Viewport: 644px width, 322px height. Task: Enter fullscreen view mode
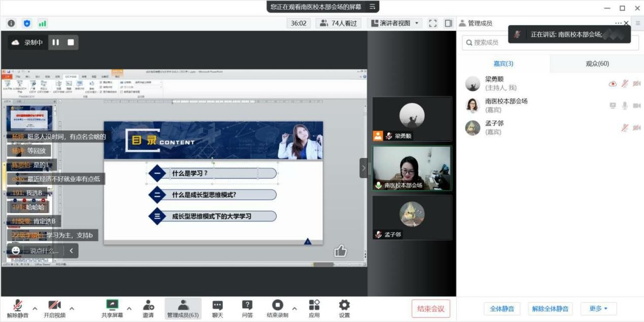(x=432, y=23)
